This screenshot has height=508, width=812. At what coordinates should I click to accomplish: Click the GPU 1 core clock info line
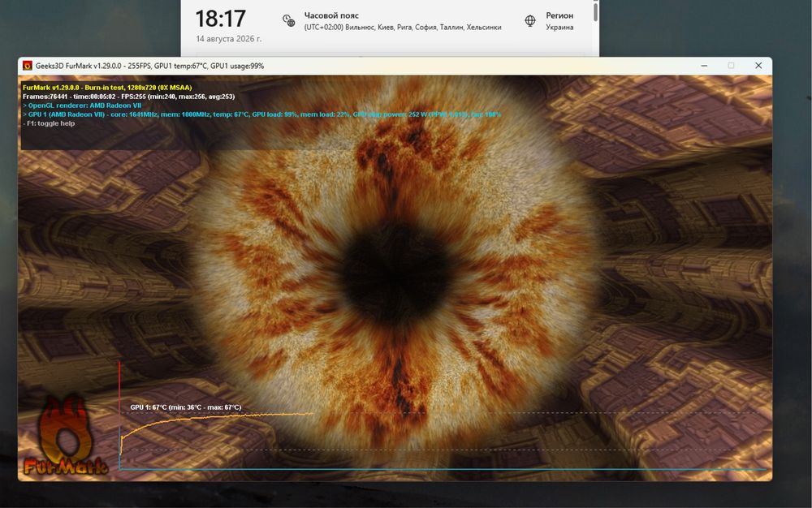(x=261, y=114)
